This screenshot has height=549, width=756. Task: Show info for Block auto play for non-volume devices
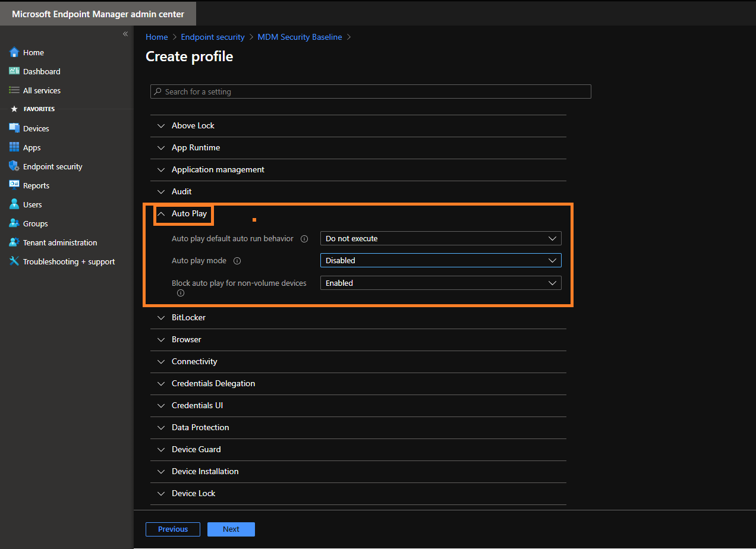[x=181, y=293]
